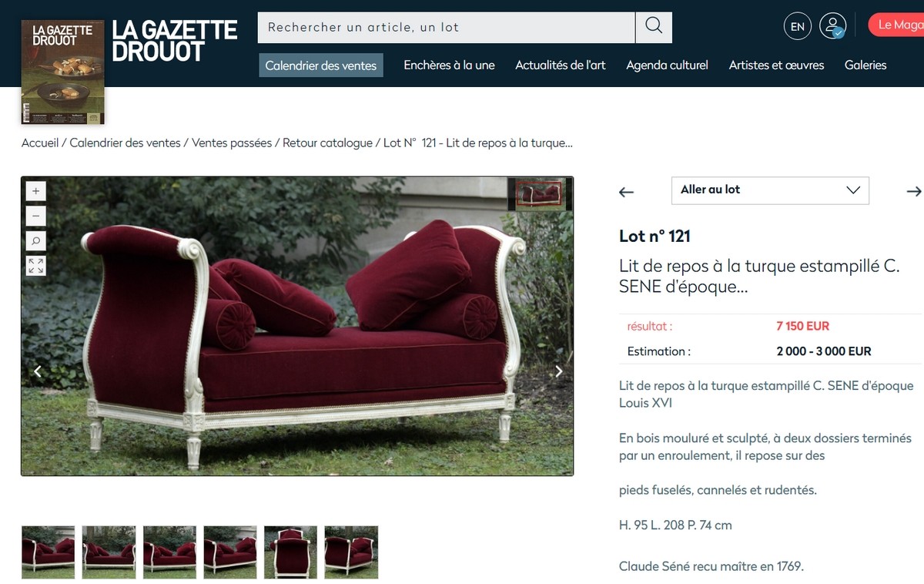This screenshot has width=924, height=584.
Task: Zoom out of the lot image
Action: (x=35, y=216)
